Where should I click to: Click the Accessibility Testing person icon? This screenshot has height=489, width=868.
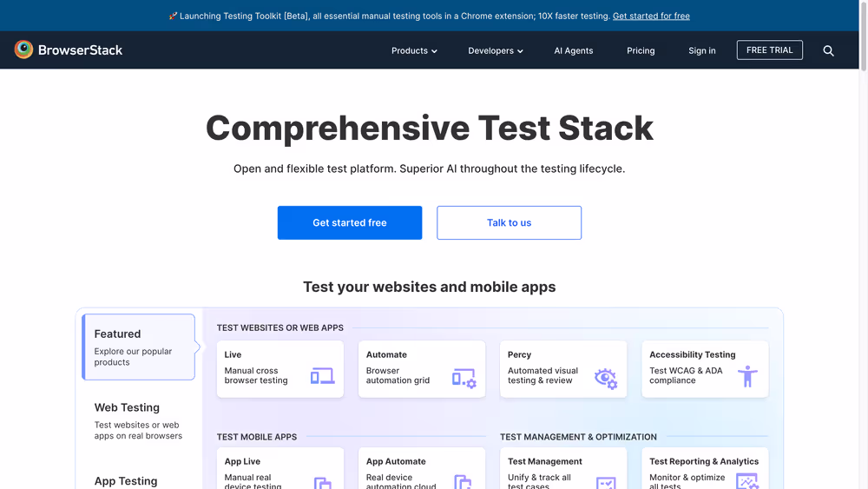(x=746, y=376)
